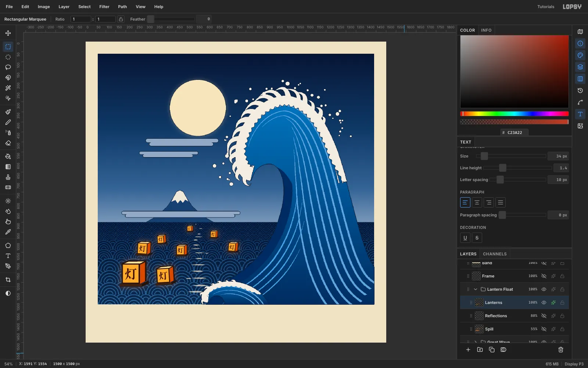Justify paragraph text
Viewport: 588px width, 368px height.
click(x=501, y=202)
